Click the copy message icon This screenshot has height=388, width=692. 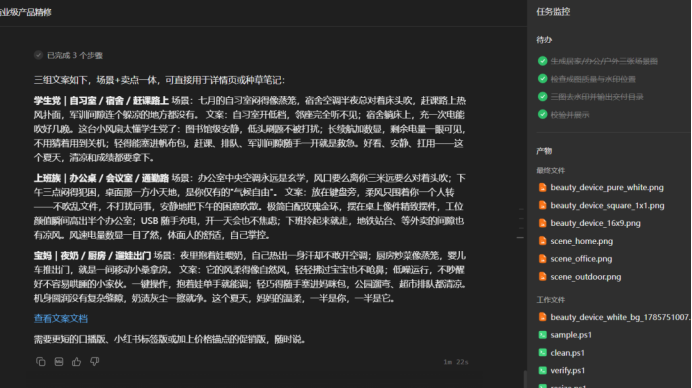[41, 362]
